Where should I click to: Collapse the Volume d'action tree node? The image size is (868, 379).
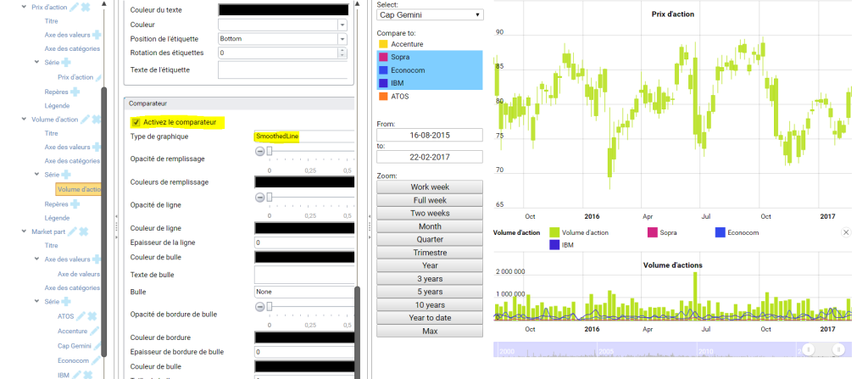click(x=24, y=120)
